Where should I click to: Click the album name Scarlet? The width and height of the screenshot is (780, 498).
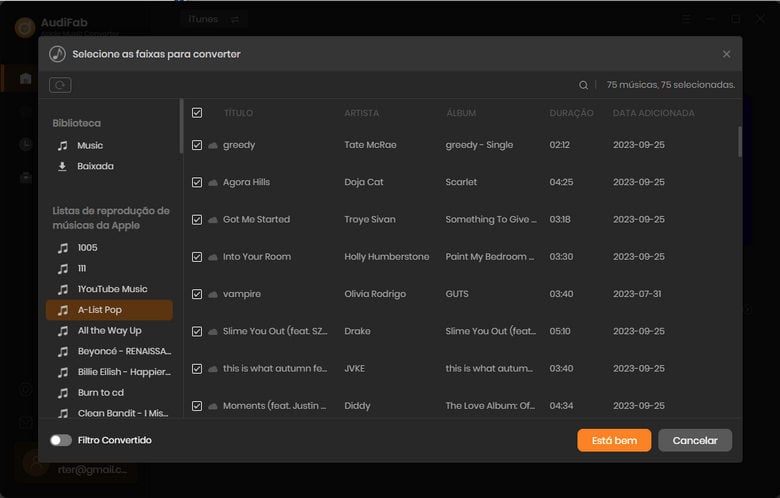[461, 182]
